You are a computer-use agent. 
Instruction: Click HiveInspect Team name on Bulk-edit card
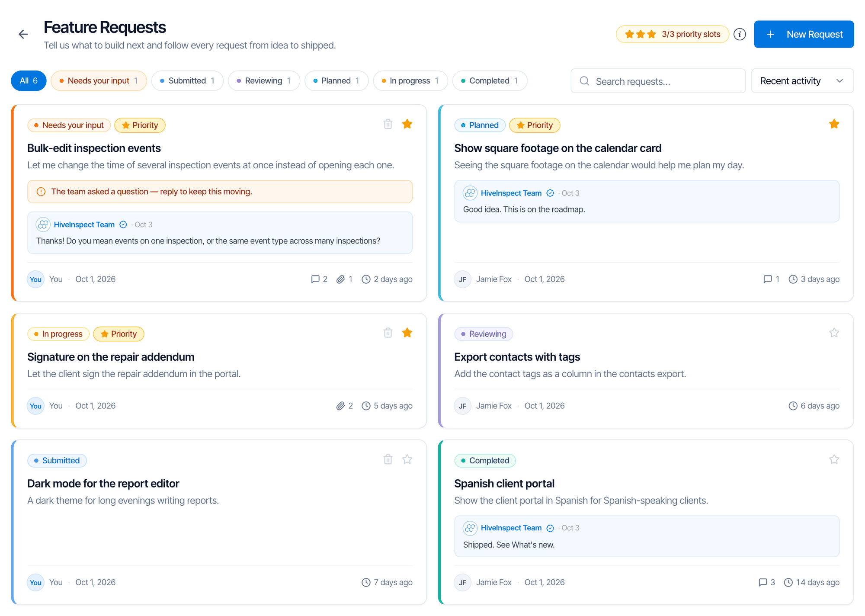coord(84,225)
